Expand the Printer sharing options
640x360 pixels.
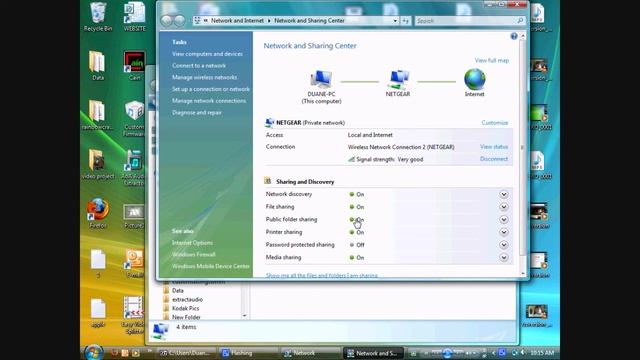[x=504, y=232]
